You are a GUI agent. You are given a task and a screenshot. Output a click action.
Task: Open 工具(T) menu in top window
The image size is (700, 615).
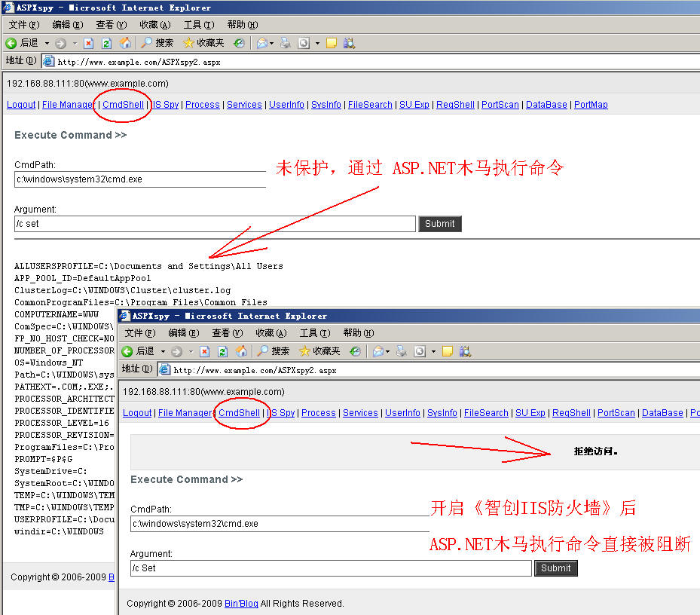[199, 25]
